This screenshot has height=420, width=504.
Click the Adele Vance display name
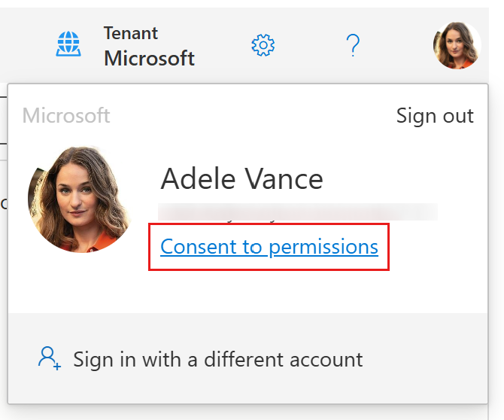[241, 179]
